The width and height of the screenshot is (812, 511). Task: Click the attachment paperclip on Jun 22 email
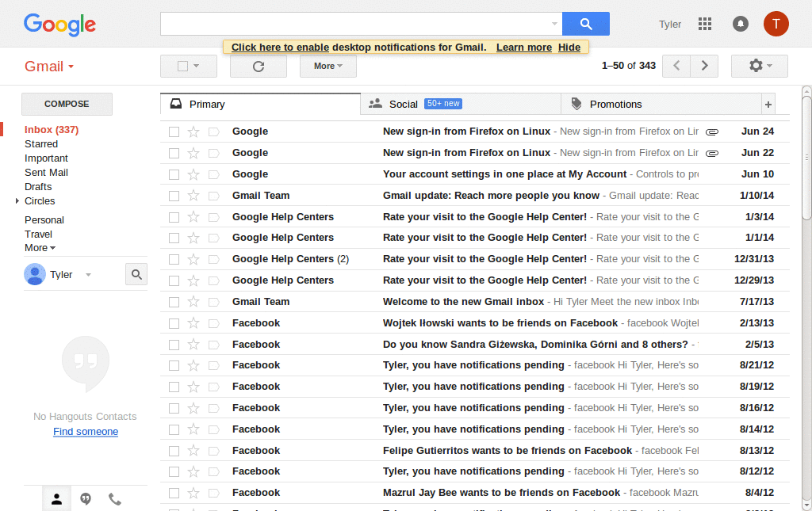point(712,153)
